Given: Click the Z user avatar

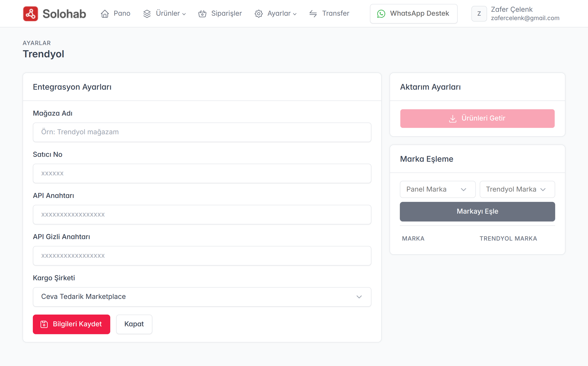Looking at the screenshot, I should click(x=479, y=14).
